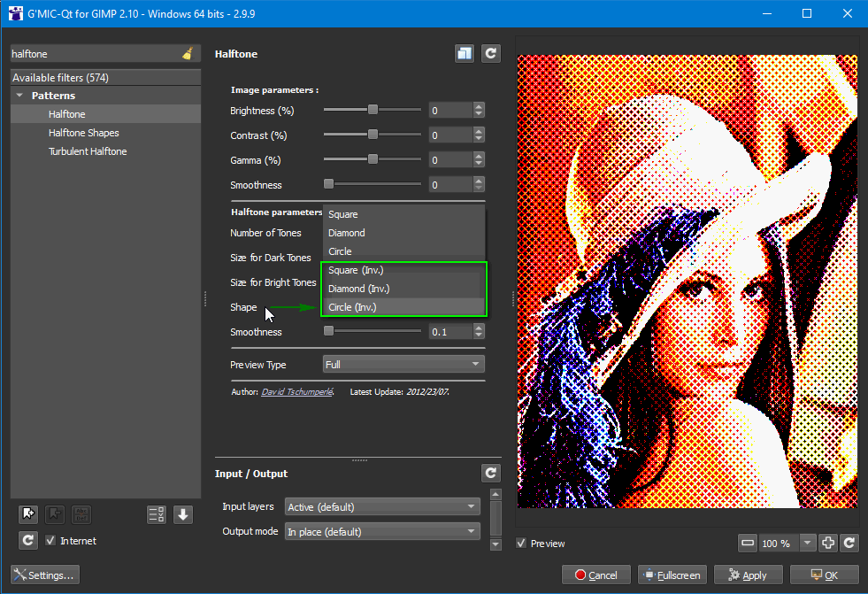The height and width of the screenshot is (594, 868).
Task: Click the Brightness slider handle
Action: [373, 110]
